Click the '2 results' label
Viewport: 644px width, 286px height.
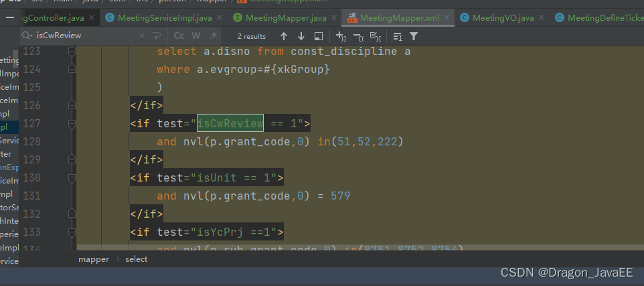click(x=251, y=36)
